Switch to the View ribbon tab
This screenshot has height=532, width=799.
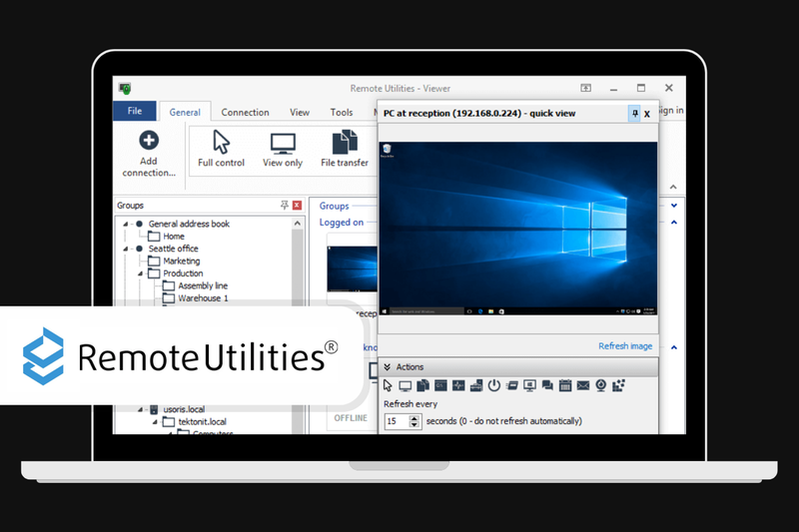[x=300, y=113]
